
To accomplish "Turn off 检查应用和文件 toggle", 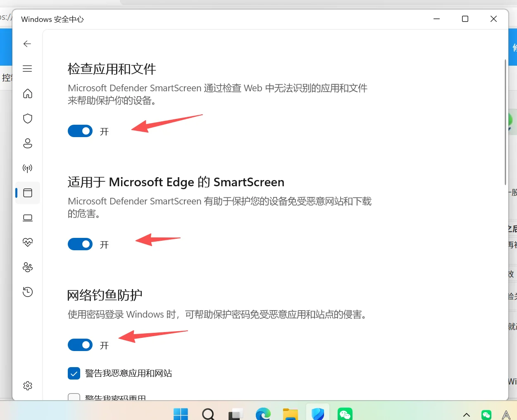I will pyautogui.click(x=80, y=131).
